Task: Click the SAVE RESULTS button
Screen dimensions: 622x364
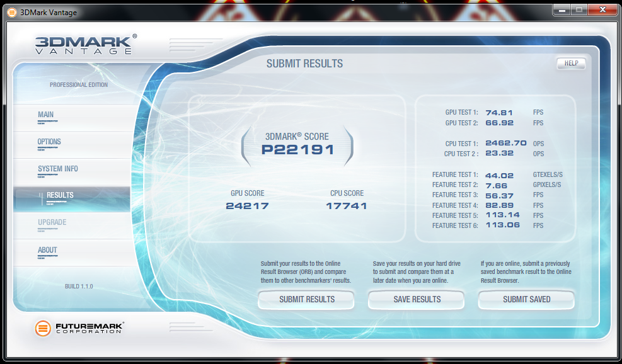Action: point(417,300)
